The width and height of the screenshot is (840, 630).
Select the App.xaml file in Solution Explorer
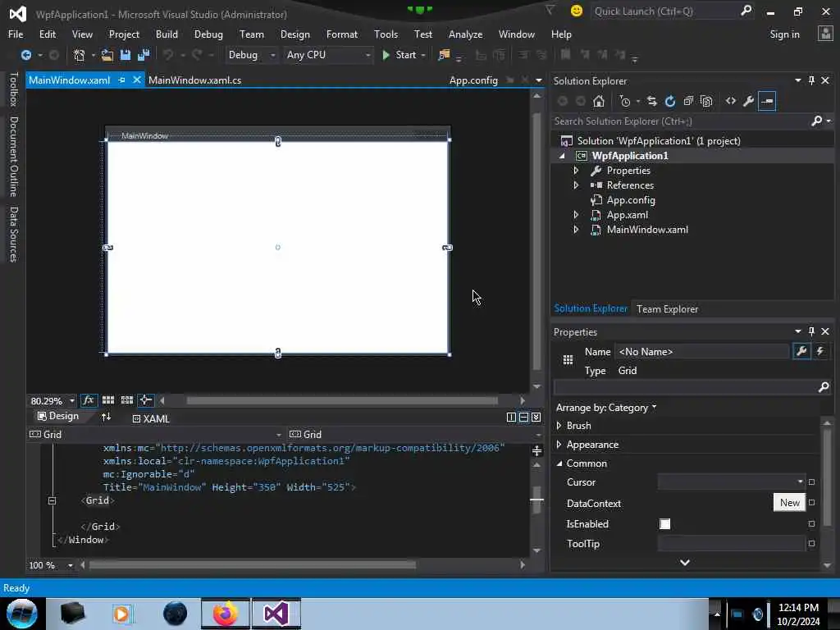627,215
